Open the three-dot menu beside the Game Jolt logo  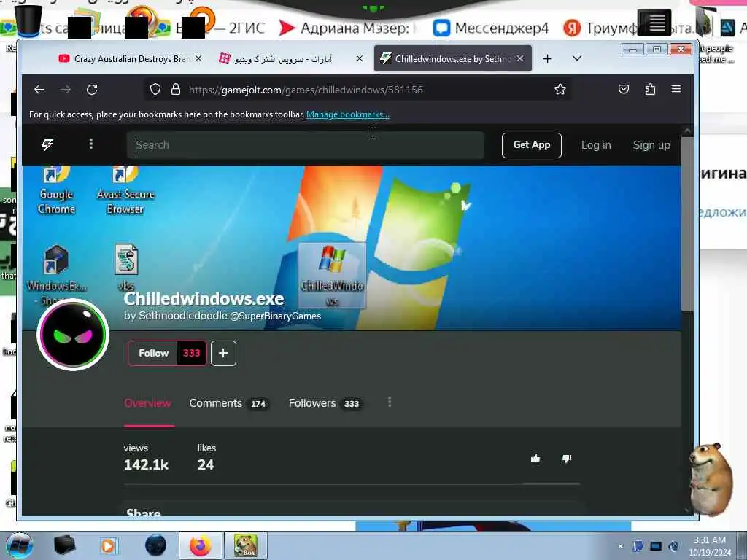(x=91, y=144)
